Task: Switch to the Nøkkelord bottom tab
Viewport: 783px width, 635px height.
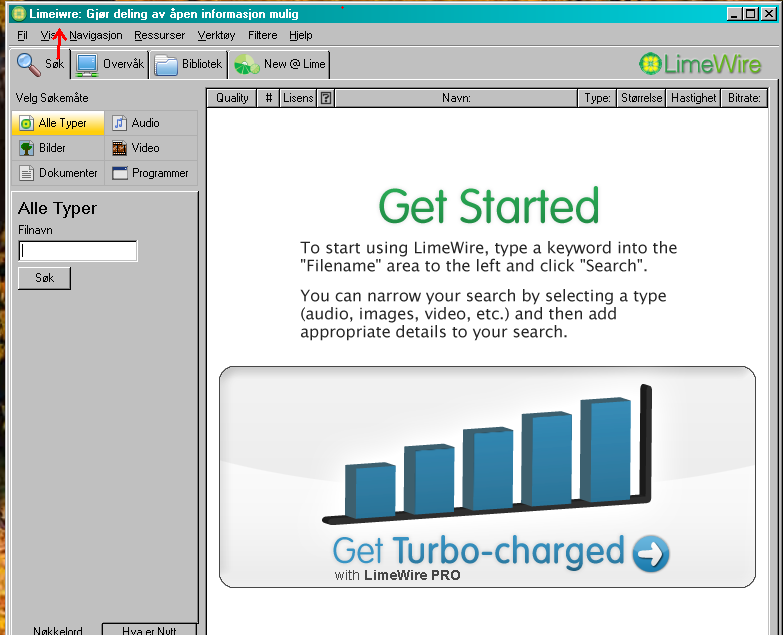Action: point(57,630)
